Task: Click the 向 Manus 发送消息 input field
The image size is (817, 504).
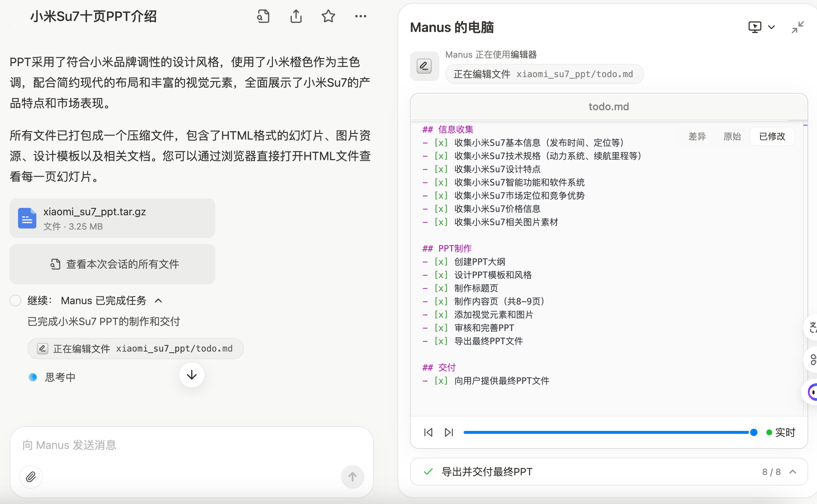Action: click(x=192, y=445)
